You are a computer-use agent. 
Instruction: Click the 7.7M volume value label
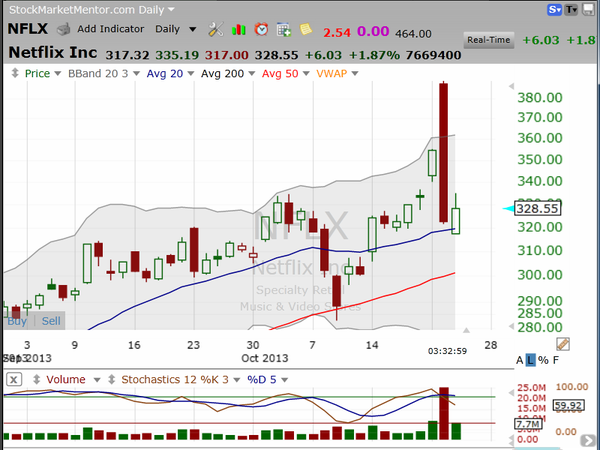pyautogui.click(x=528, y=424)
